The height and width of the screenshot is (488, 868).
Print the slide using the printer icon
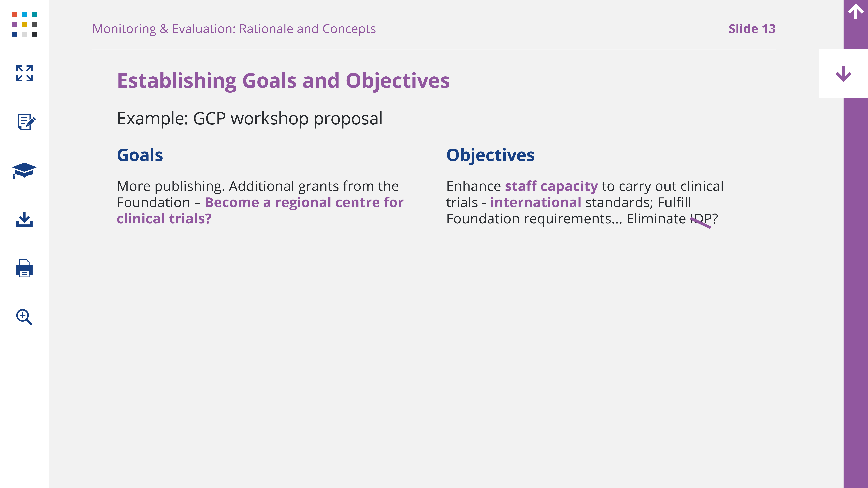pos(24,268)
